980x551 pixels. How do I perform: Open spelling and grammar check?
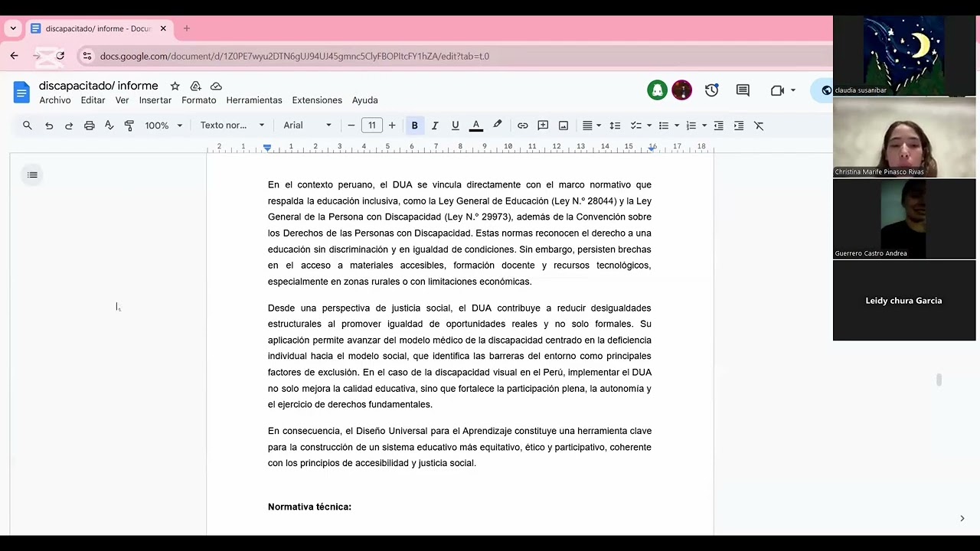pyautogui.click(x=109, y=126)
